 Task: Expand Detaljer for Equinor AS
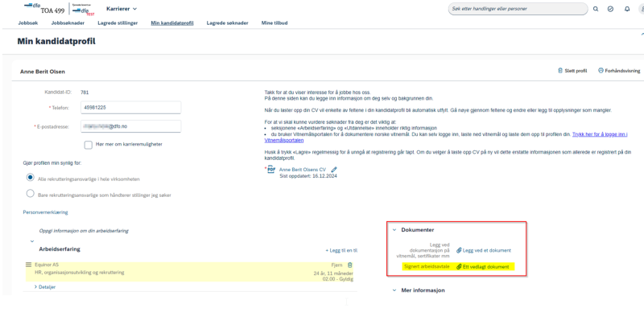[x=45, y=287]
